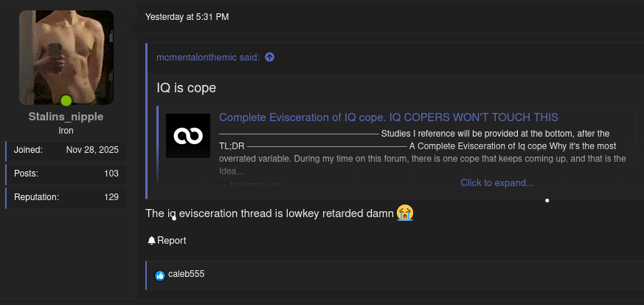This screenshot has height=305, width=644.
Task: Click the green online status dot
Action: 66,100
